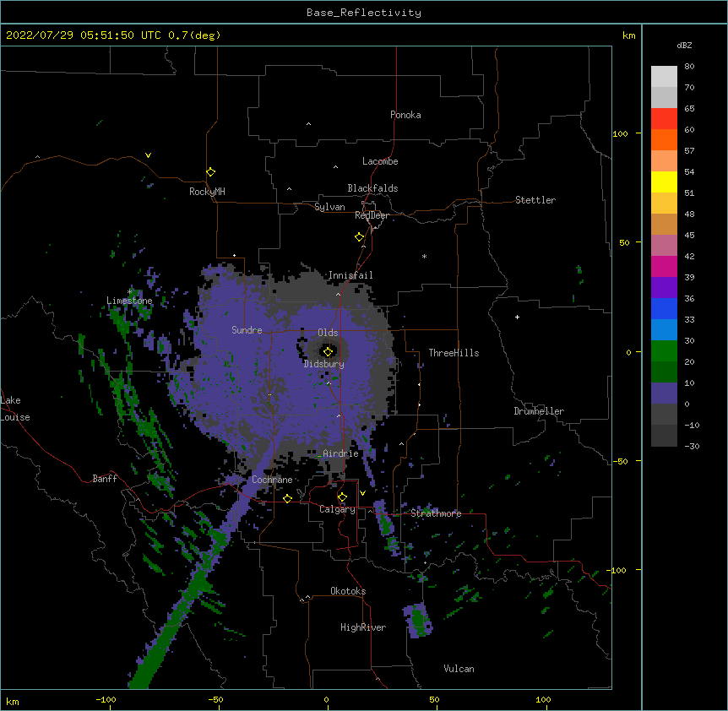Click the dBZ legend heading
Screen dimensions: 728x711
(684, 46)
